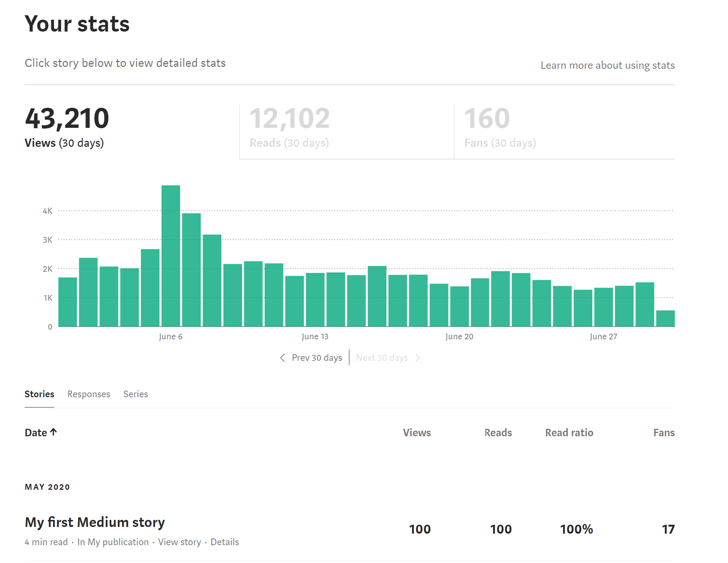Sort stories by Fans column
This screenshot has height=563, width=728.
tap(664, 433)
